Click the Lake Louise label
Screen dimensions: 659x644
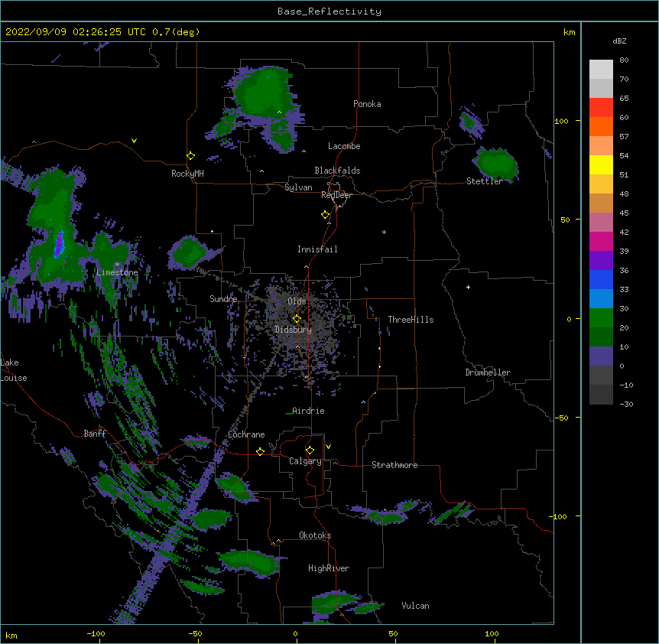click(x=14, y=370)
